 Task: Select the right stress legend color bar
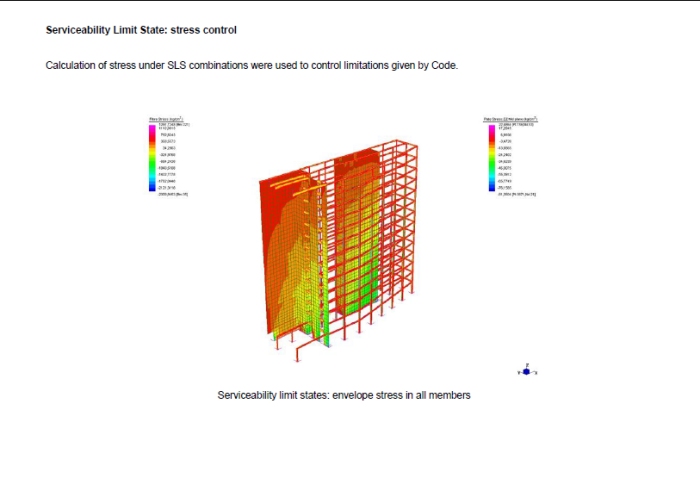491,157
